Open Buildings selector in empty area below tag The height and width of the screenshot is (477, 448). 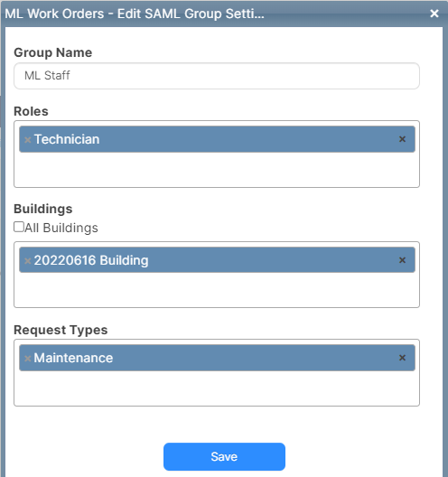coord(217,290)
